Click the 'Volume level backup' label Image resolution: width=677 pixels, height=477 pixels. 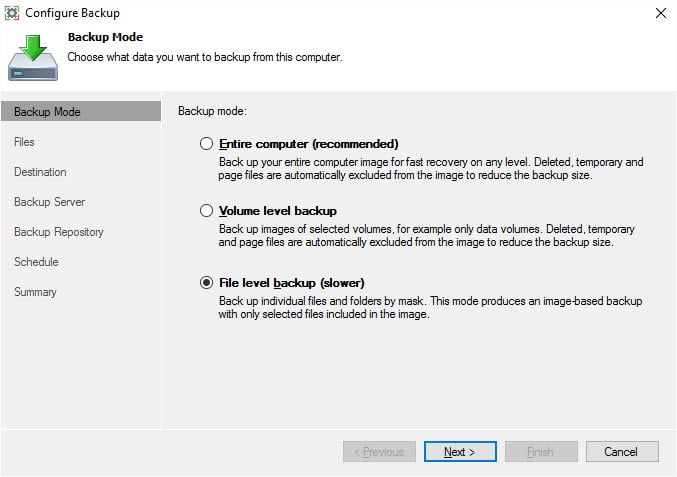(278, 211)
